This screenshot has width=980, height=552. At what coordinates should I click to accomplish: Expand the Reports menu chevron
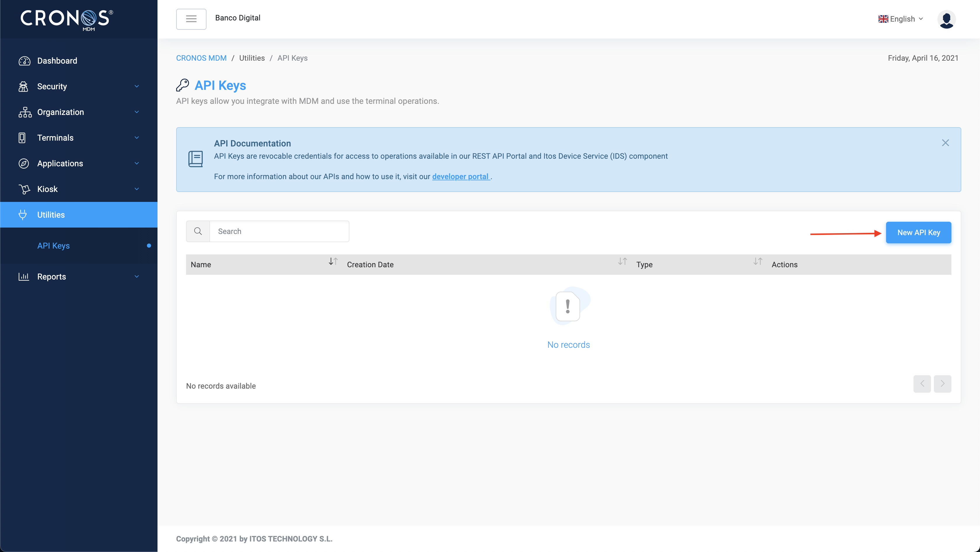tap(136, 277)
